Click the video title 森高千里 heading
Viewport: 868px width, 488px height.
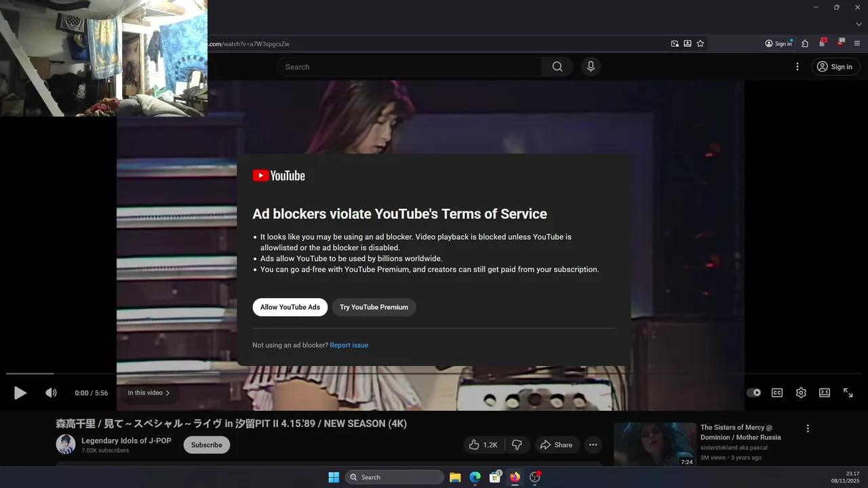[x=231, y=424]
